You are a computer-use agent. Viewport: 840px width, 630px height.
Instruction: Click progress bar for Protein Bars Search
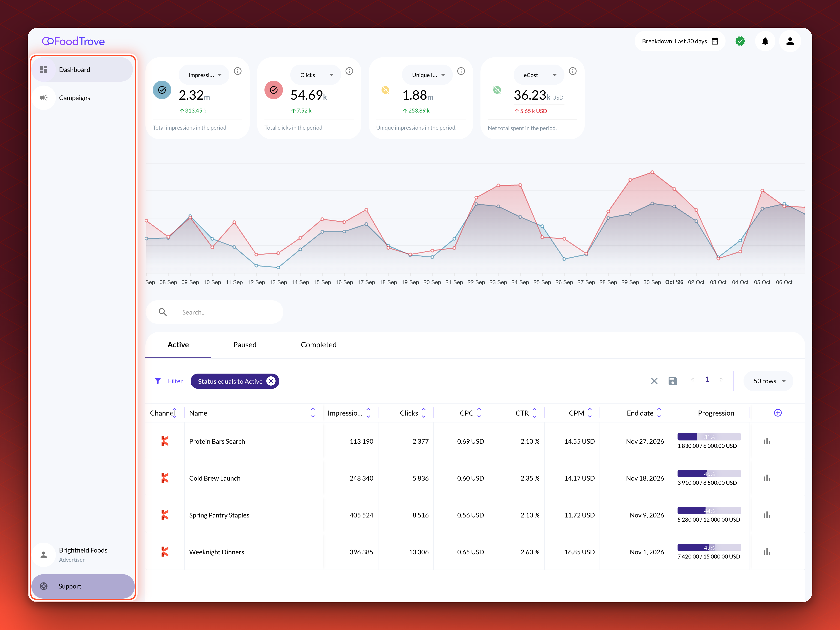click(709, 437)
